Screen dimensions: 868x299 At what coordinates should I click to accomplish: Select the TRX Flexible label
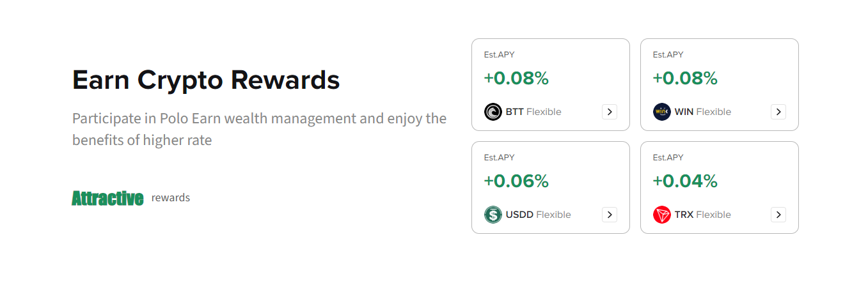point(702,215)
